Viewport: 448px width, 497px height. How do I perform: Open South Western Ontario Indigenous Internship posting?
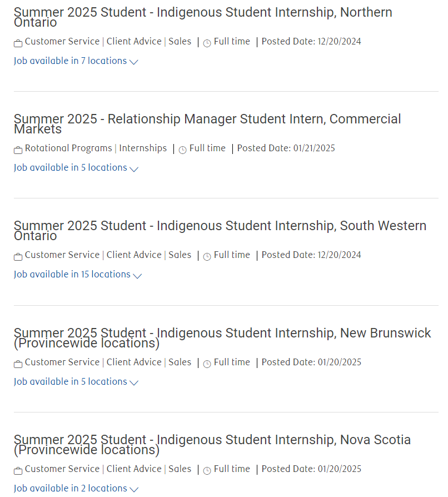220,231
